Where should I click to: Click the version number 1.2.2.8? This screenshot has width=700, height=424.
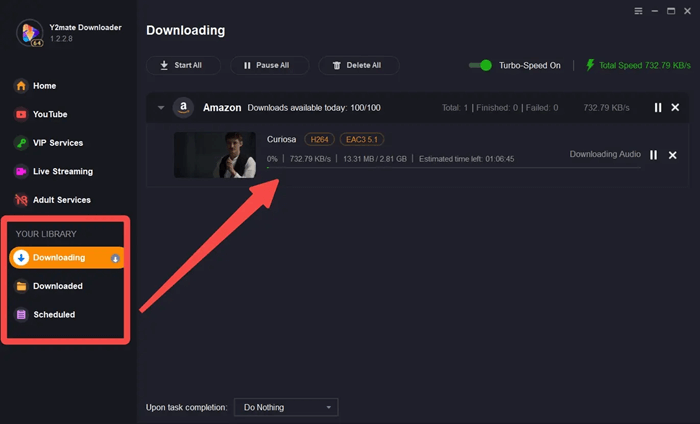pos(61,39)
